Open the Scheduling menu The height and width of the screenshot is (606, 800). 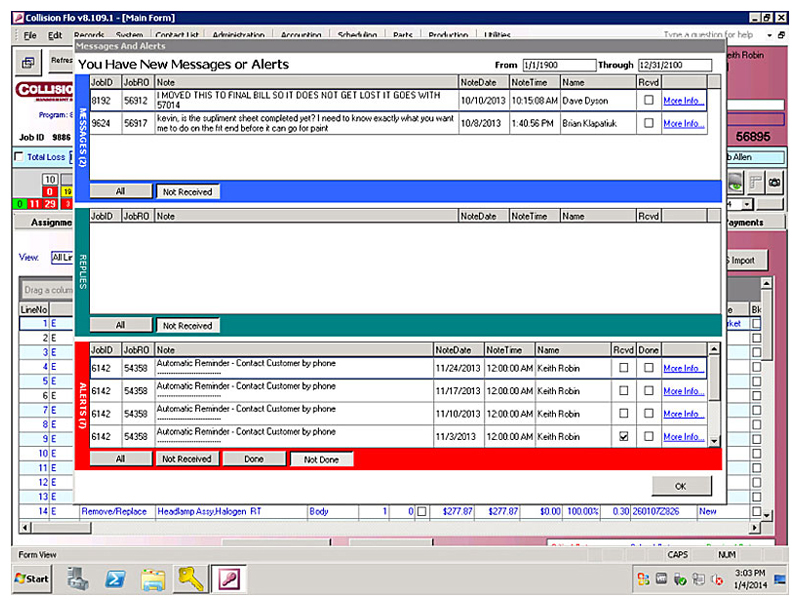coord(357,35)
